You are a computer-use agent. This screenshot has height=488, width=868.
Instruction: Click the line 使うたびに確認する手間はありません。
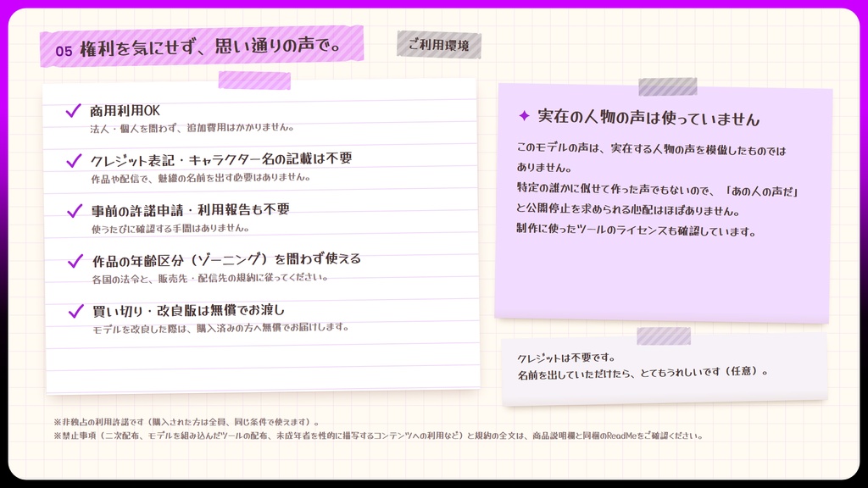(x=170, y=228)
